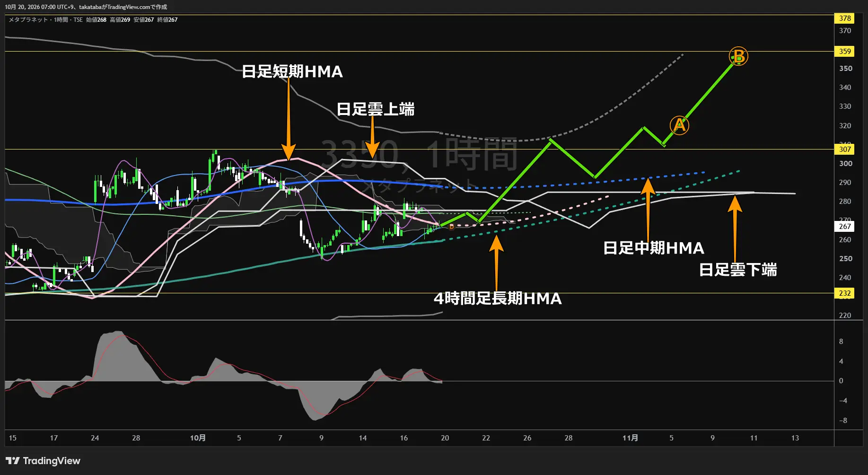Select the 11月 label on the time axis
This screenshot has height=475, width=868.
click(630, 438)
